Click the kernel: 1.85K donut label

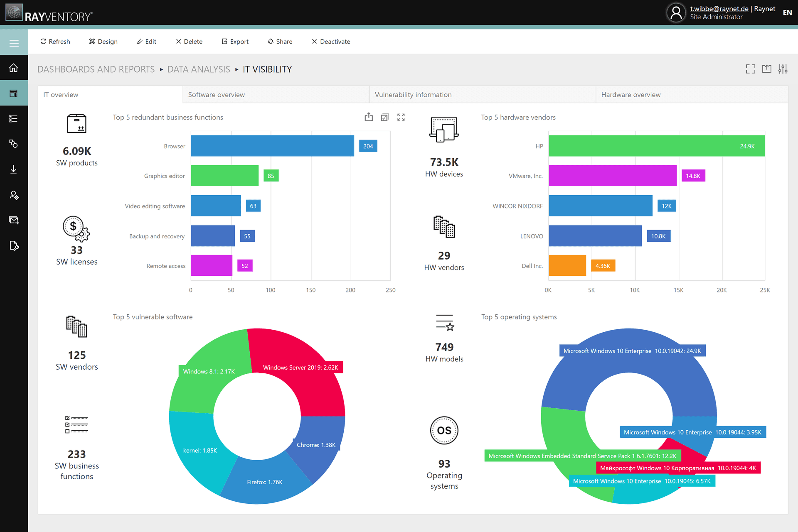coord(200,450)
